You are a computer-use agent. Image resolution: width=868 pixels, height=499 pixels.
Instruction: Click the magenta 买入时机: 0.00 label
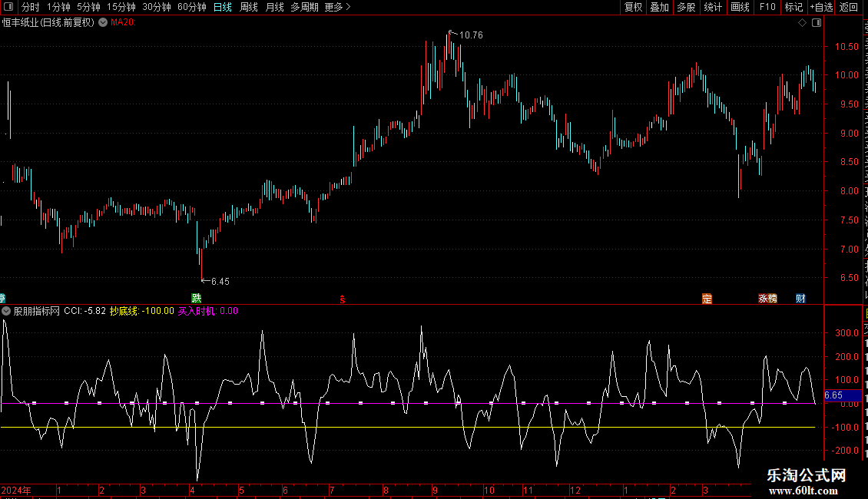click(208, 311)
